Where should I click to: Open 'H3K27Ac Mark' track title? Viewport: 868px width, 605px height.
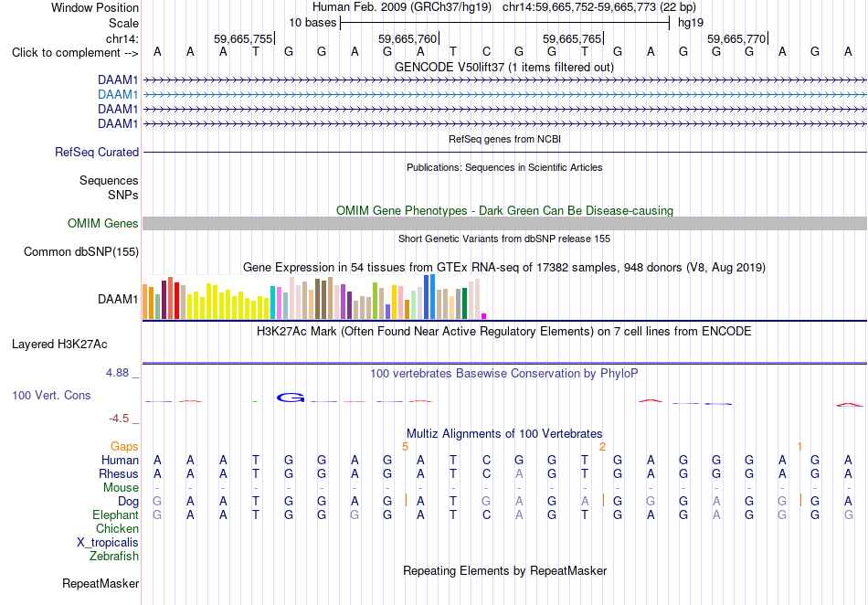point(504,332)
